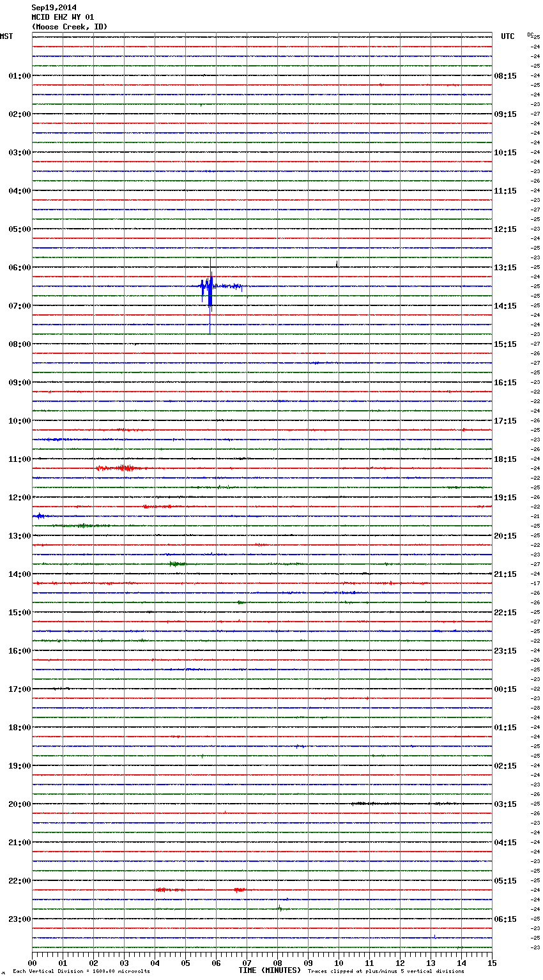Click the 10:00 MST time label
The image size is (543, 980).
pyautogui.click(x=19, y=421)
